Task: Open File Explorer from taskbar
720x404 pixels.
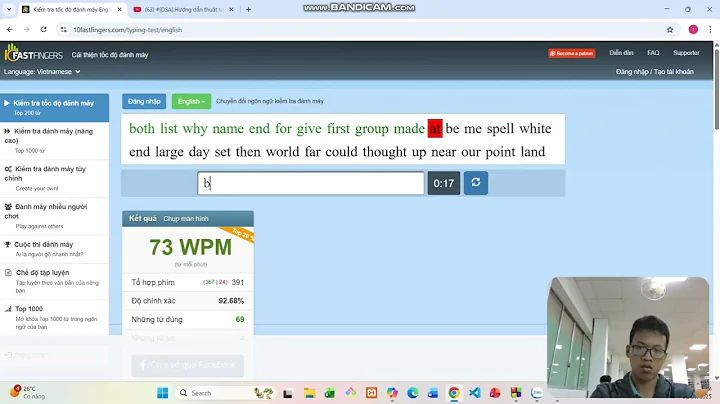Action: (309, 393)
